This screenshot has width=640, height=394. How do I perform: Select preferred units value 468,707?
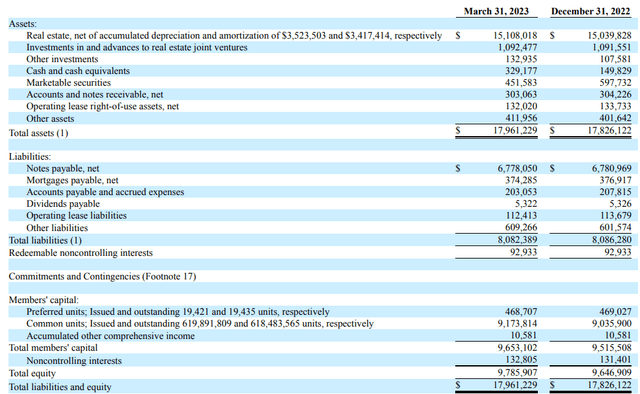pos(521,312)
